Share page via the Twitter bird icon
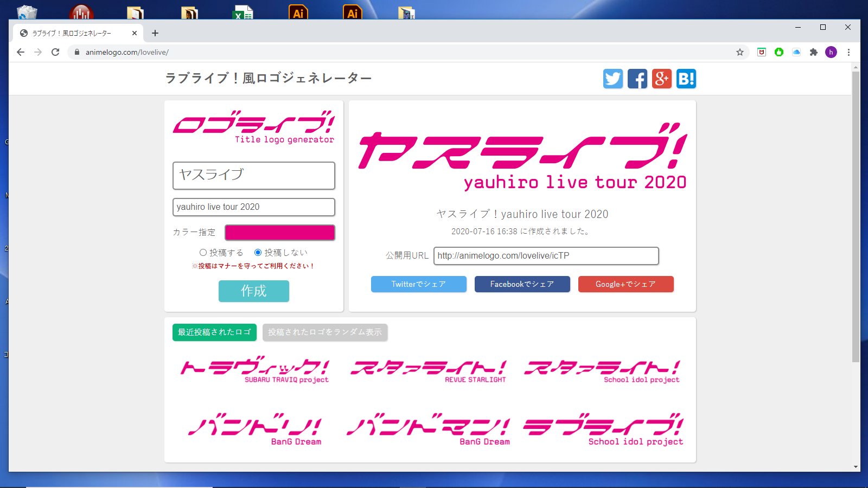The width and height of the screenshot is (868, 488). [x=613, y=79]
